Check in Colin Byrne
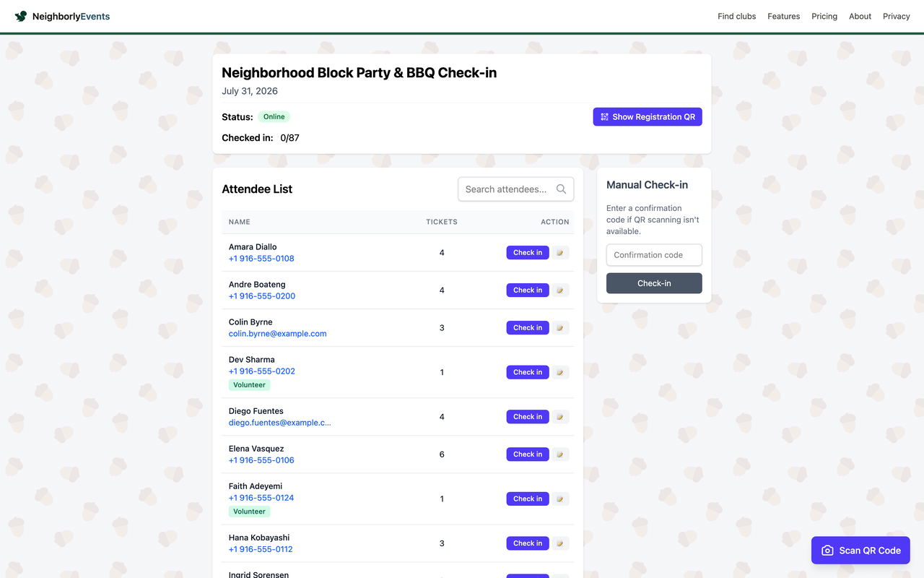The image size is (924, 578). [528, 328]
